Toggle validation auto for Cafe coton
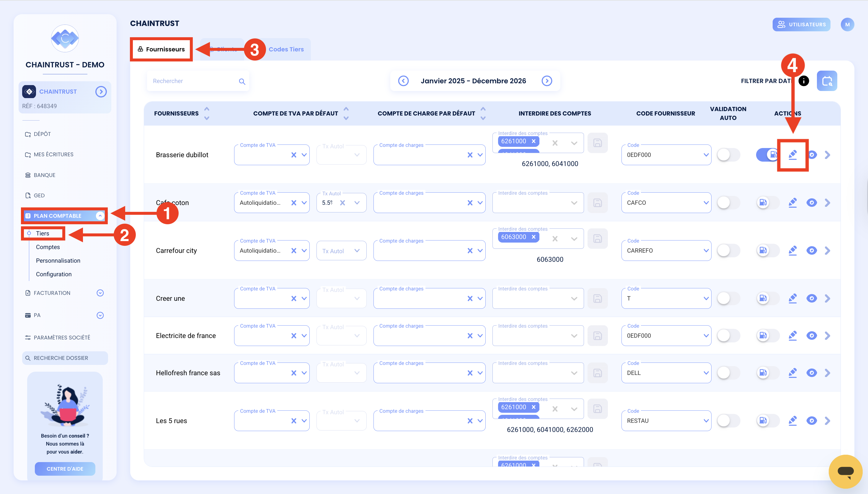The image size is (868, 494). coord(728,203)
